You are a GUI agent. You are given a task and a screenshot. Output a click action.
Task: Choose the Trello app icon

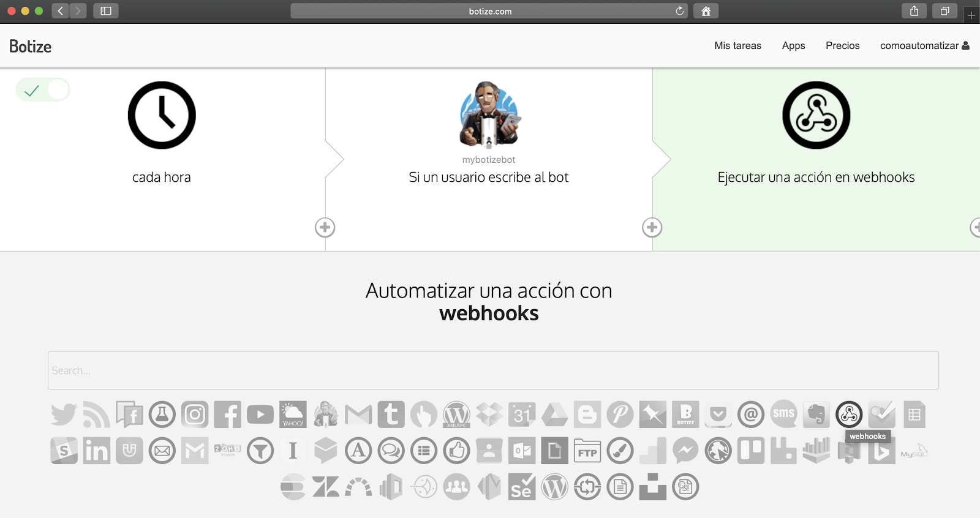coord(751,451)
